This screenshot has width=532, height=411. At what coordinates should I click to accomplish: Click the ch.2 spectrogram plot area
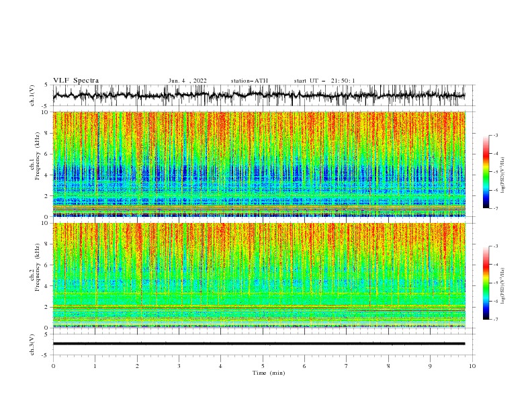[259, 275]
